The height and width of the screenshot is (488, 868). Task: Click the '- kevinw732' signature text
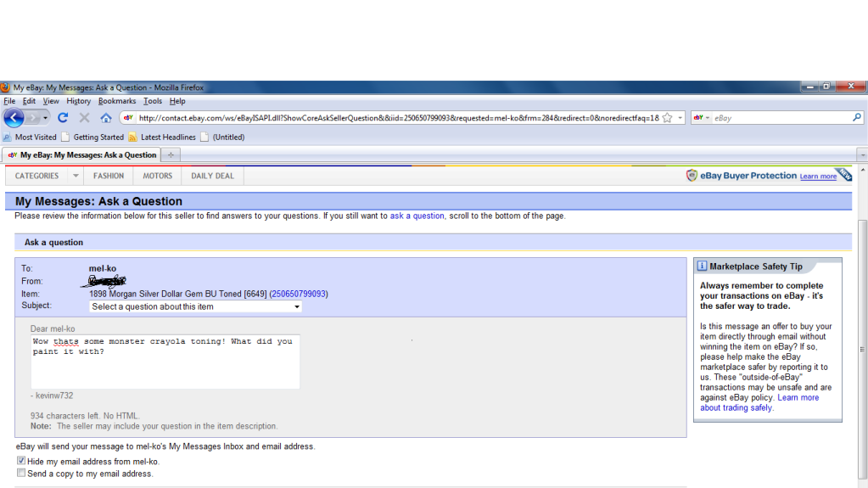pyautogui.click(x=52, y=395)
